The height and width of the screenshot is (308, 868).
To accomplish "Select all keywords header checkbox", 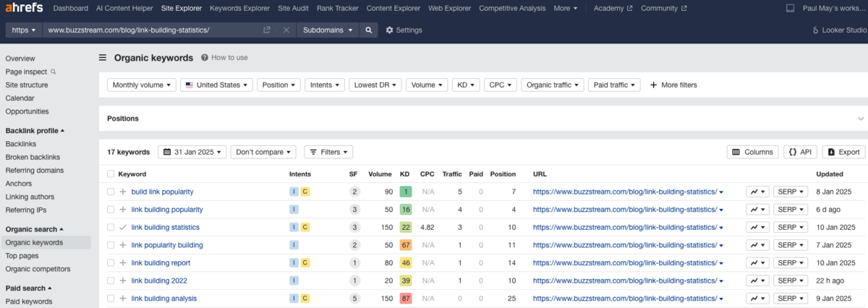I will (x=111, y=174).
